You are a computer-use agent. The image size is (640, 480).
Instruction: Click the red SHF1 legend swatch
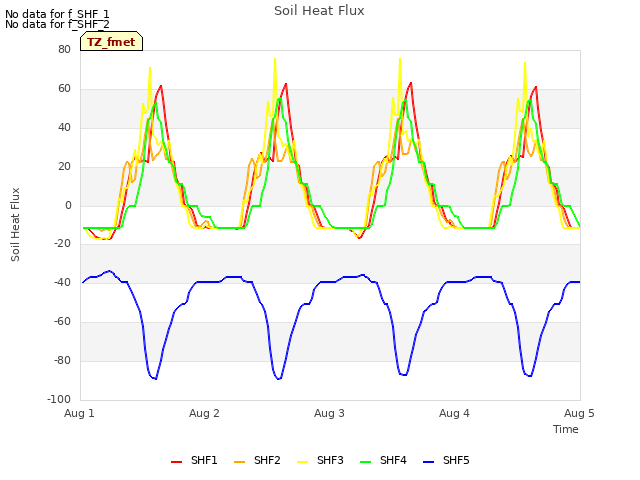coord(176,462)
